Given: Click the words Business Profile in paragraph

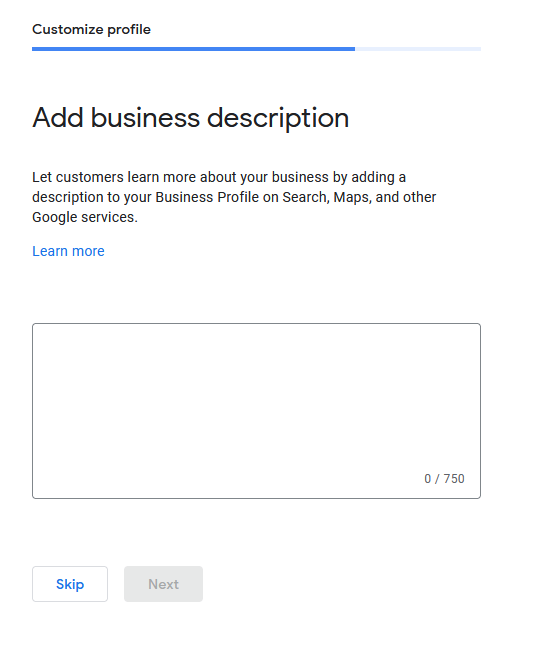Looking at the screenshot, I should [x=207, y=197].
